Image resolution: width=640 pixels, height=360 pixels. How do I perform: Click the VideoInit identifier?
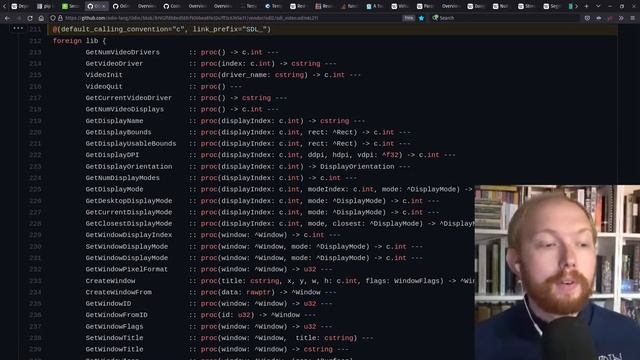[x=104, y=75]
